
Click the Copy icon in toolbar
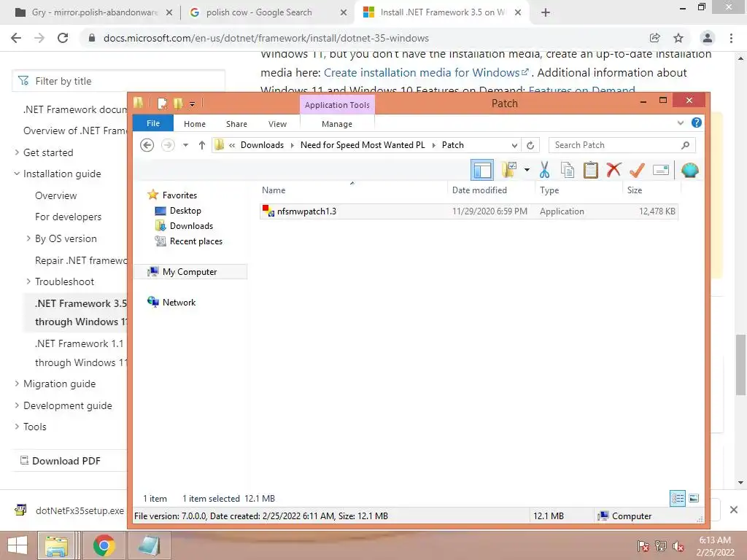point(568,170)
